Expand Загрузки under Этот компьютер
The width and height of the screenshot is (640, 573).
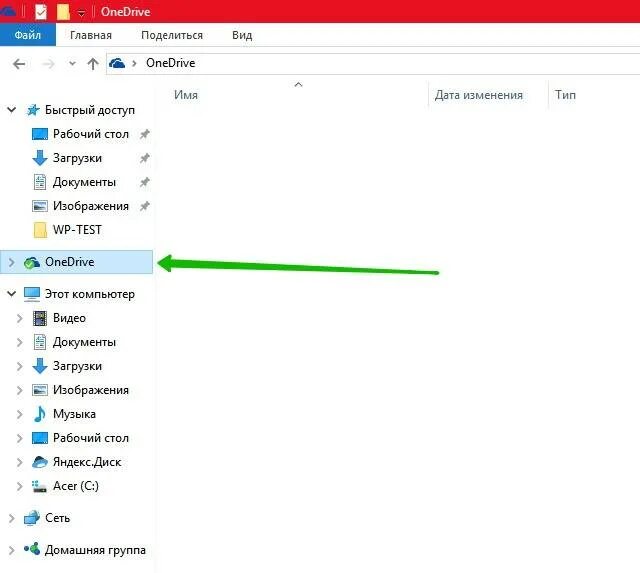coord(20,366)
